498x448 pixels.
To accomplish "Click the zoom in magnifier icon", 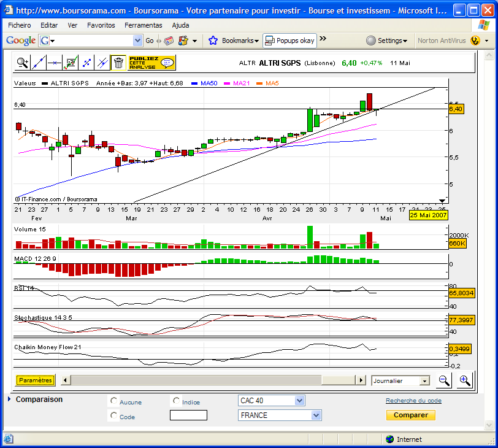I will point(464,380).
